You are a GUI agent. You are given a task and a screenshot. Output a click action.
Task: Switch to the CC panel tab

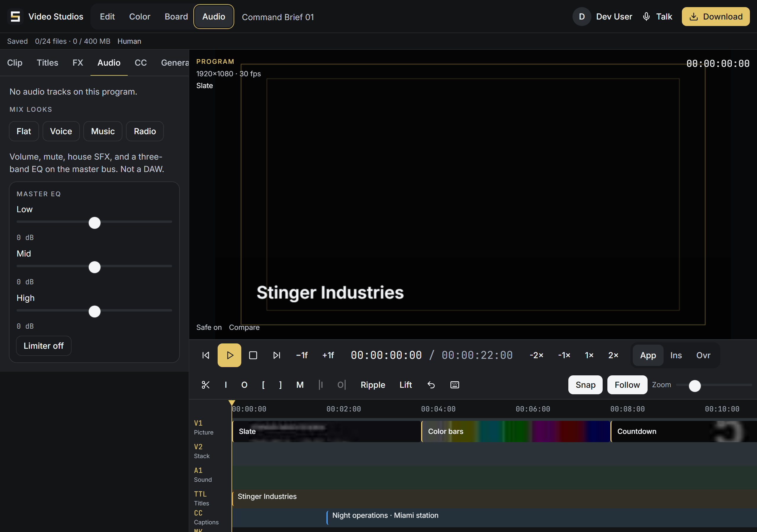tap(140, 63)
